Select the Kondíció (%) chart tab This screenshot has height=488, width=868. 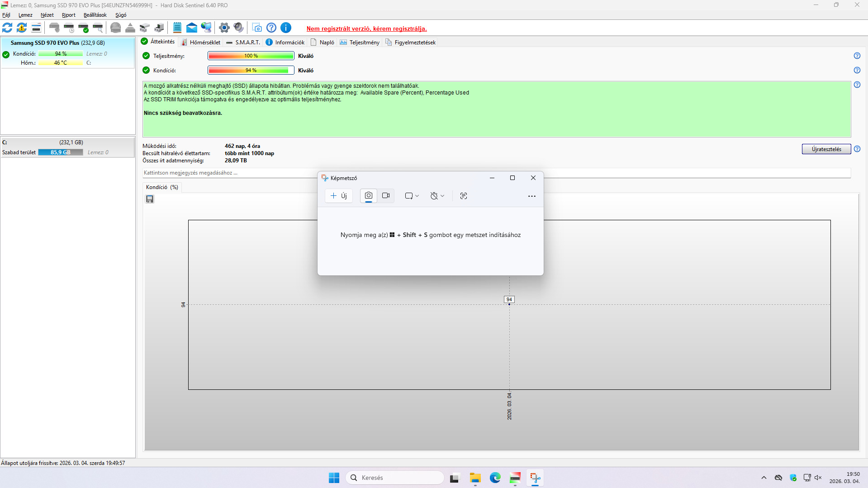pos(162,187)
